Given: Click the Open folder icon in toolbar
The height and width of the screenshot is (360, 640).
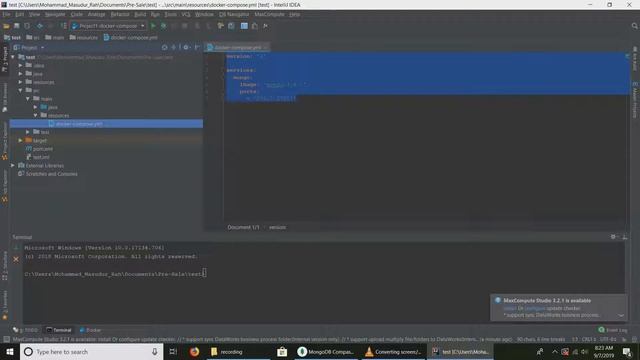Looking at the screenshot, I should point(6,26).
